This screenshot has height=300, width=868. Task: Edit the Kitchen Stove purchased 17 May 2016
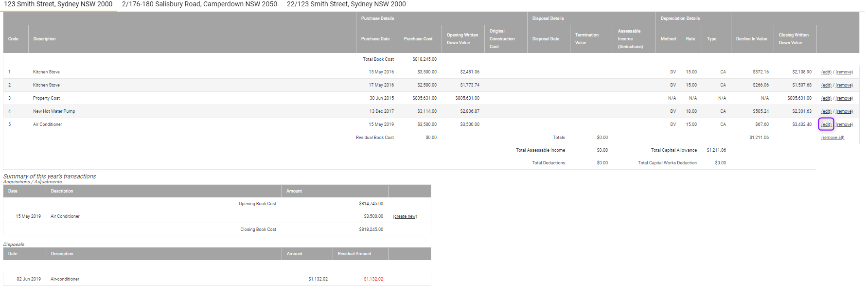(x=826, y=85)
